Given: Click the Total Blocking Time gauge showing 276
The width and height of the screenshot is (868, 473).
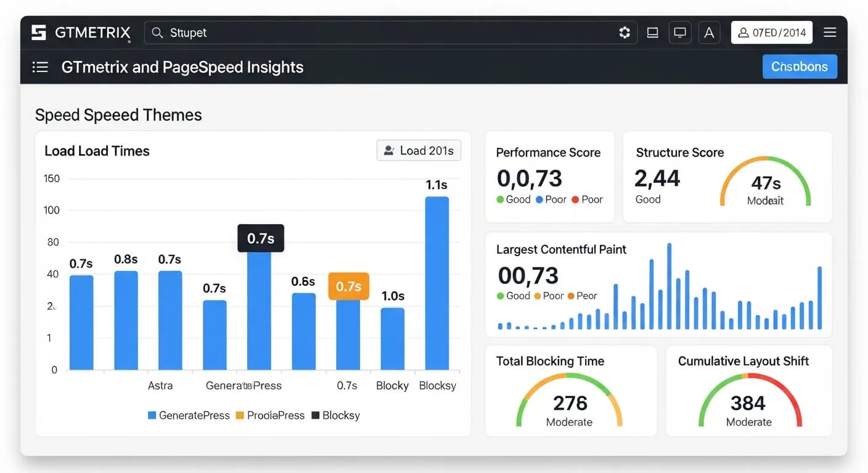Looking at the screenshot, I should point(569,400).
